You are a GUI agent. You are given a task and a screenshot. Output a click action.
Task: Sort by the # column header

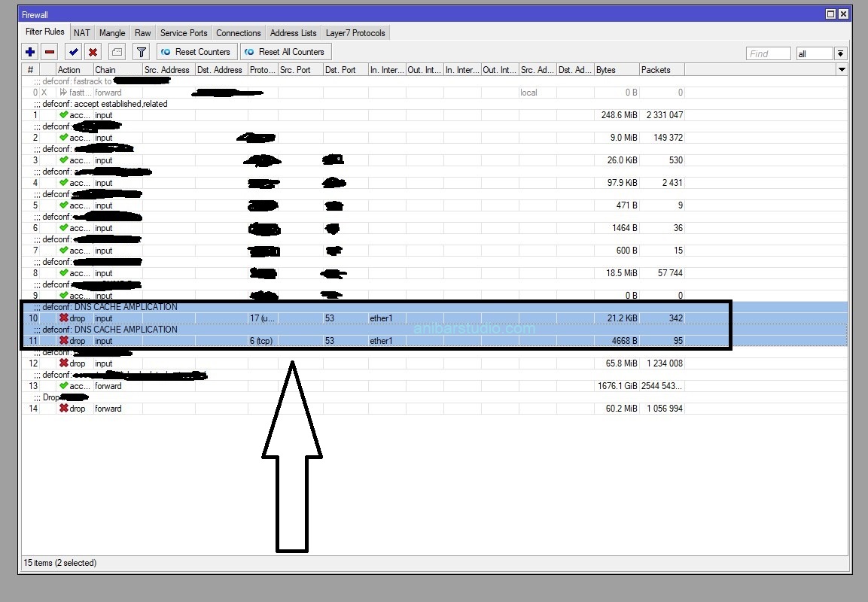[30, 70]
